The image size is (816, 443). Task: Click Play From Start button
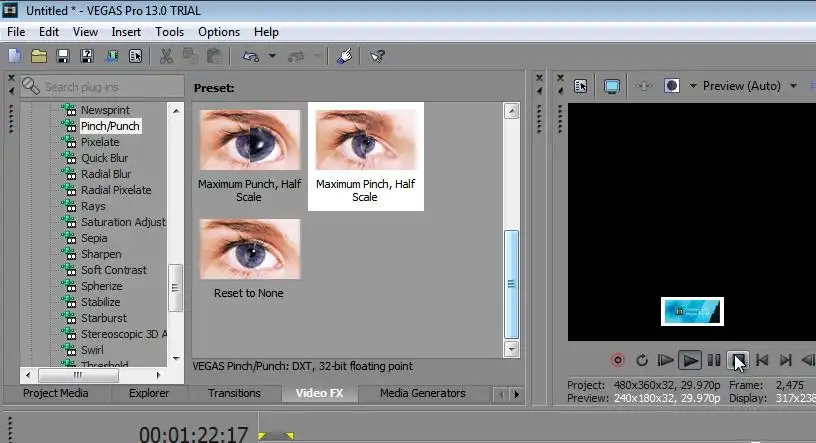[665, 360]
